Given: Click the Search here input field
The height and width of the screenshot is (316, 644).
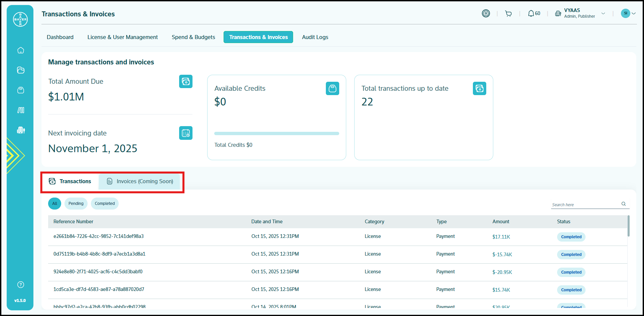Looking at the screenshot, I should tap(586, 205).
